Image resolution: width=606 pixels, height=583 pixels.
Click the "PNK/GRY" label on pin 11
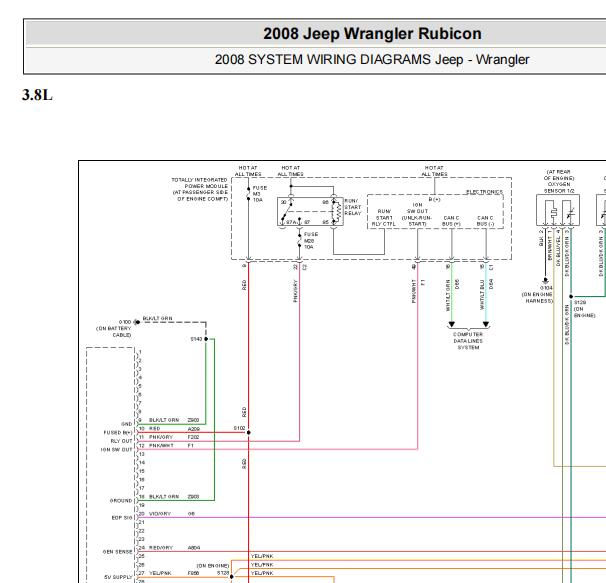coord(161,437)
